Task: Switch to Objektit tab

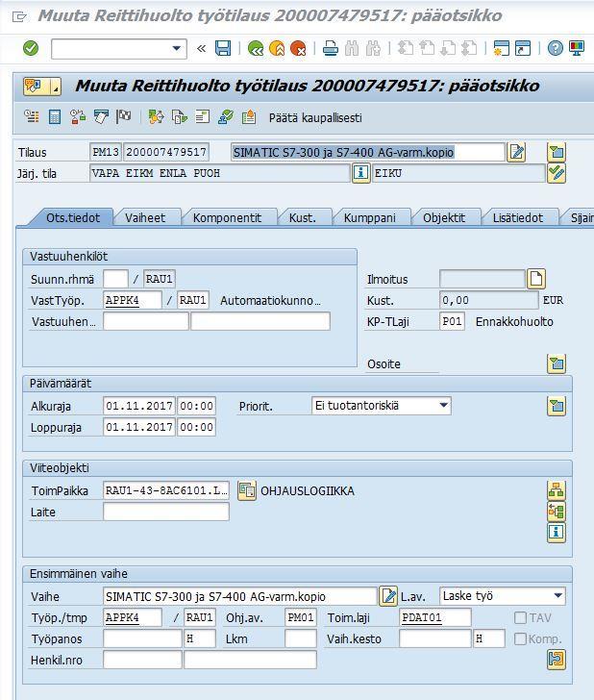Action: point(444,218)
